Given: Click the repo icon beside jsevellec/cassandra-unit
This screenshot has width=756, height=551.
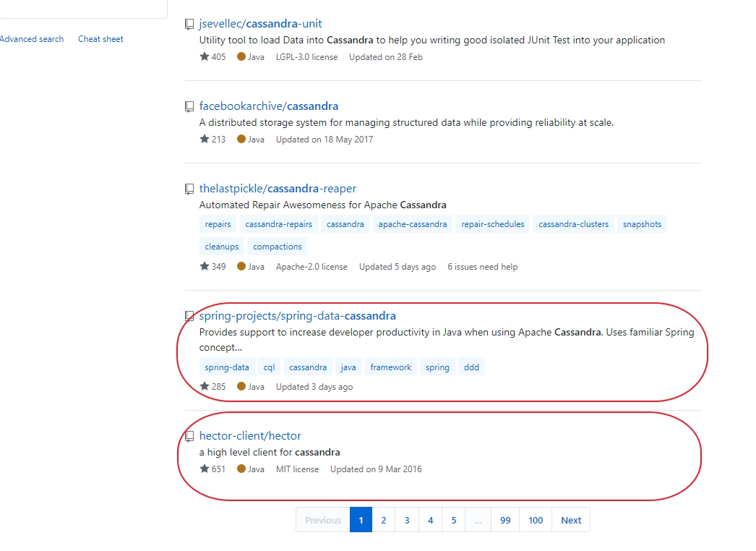Looking at the screenshot, I should pos(189,24).
